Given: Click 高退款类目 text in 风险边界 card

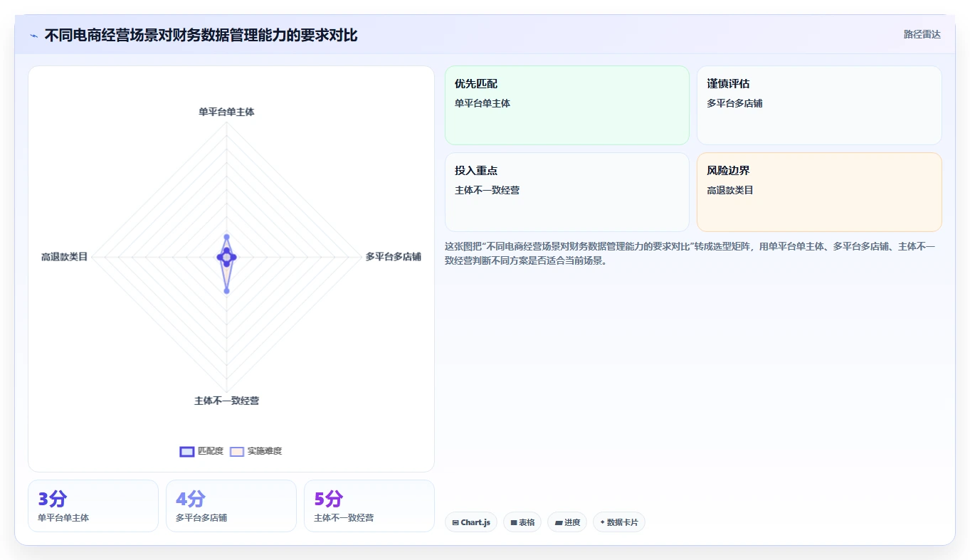Looking at the screenshot, I should point(730,190).
